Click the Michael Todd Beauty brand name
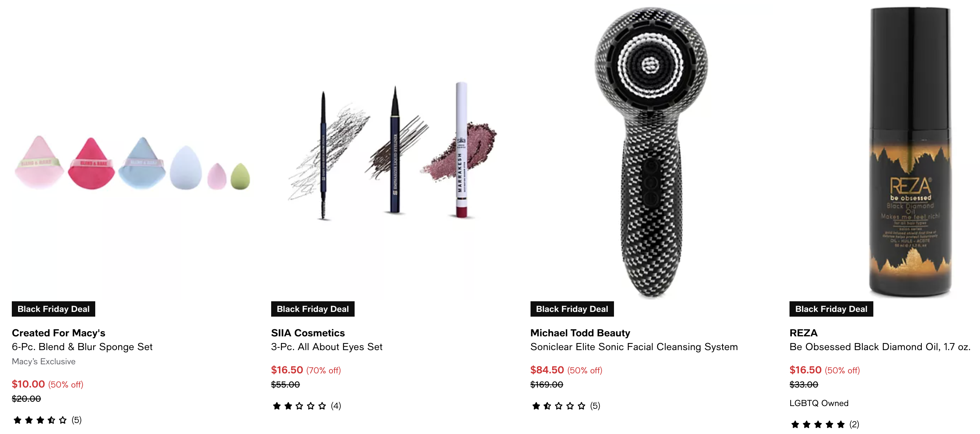The width and height of the screenshot is (980, 434). click(580, 333)
